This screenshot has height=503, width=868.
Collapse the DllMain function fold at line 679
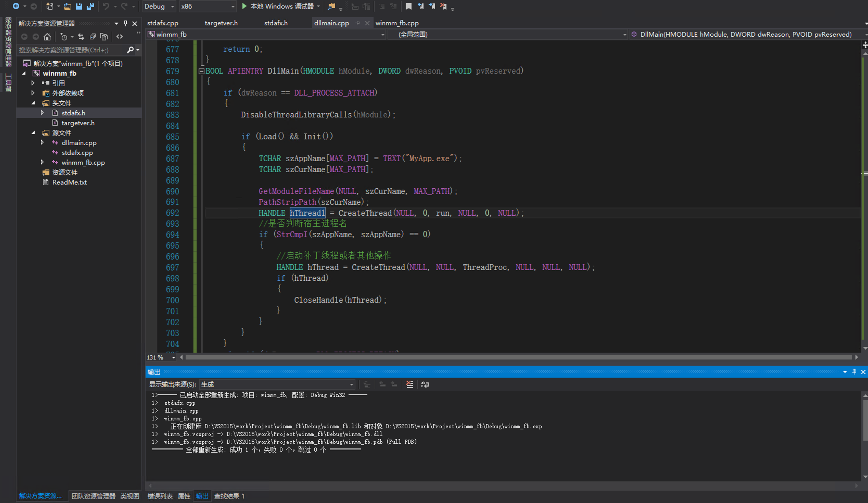coord(201,71)
